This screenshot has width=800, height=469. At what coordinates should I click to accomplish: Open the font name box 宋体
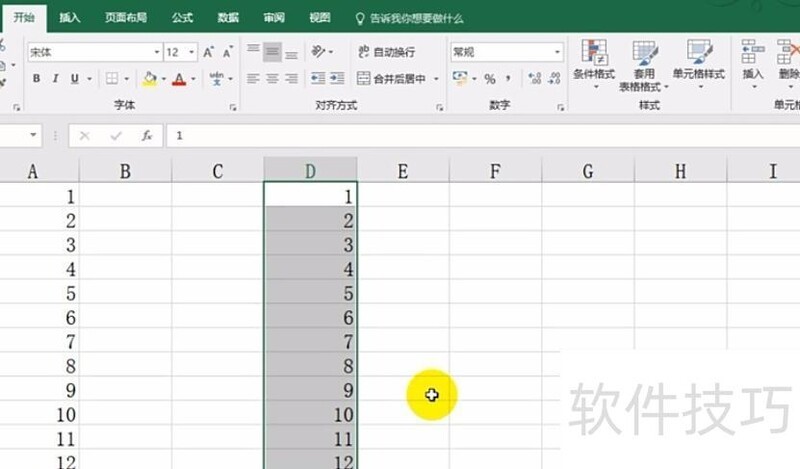(95, 52)
